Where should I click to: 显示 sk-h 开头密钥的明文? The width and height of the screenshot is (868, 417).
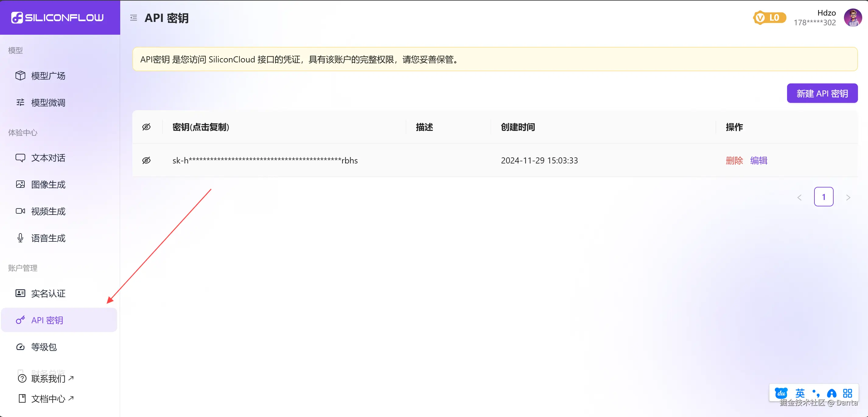147,160
